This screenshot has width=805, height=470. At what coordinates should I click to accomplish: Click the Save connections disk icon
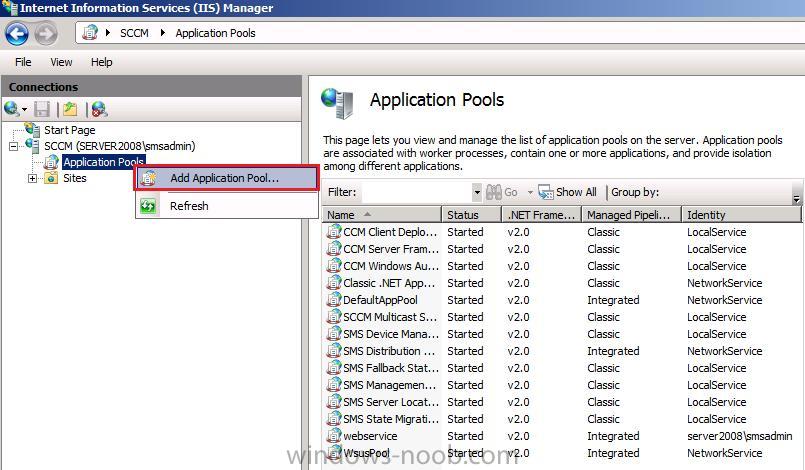42,109
